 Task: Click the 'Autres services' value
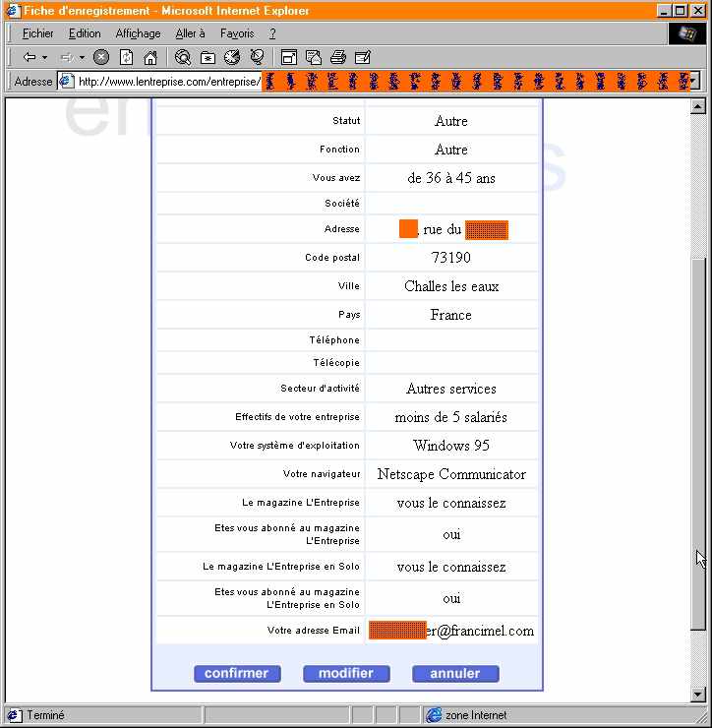click(x=451, y=389)
